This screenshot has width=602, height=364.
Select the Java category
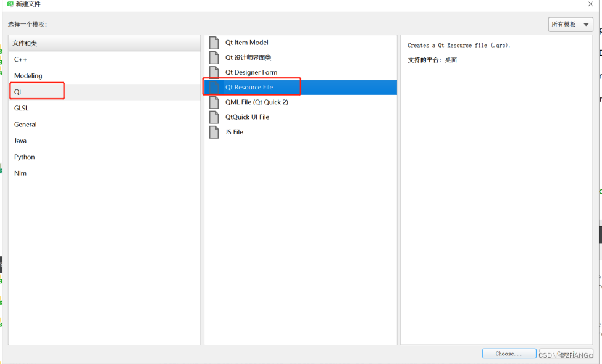pos(104,141)
